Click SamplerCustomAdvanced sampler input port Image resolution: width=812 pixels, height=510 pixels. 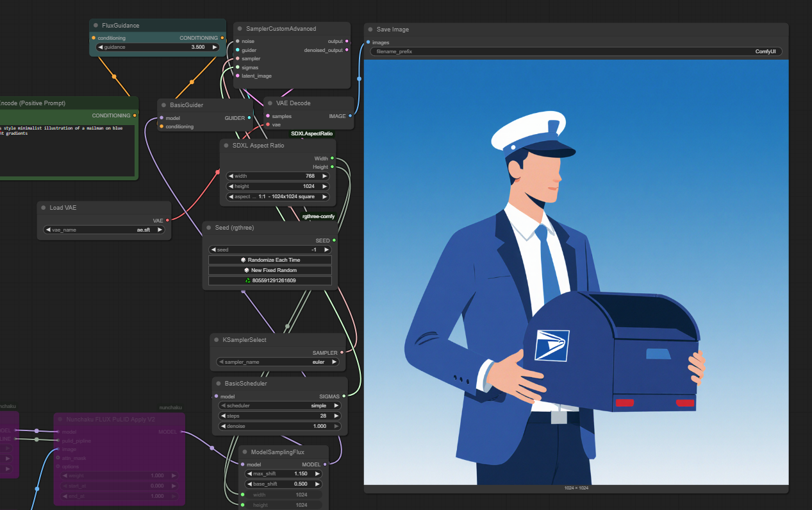coord(237,58)
